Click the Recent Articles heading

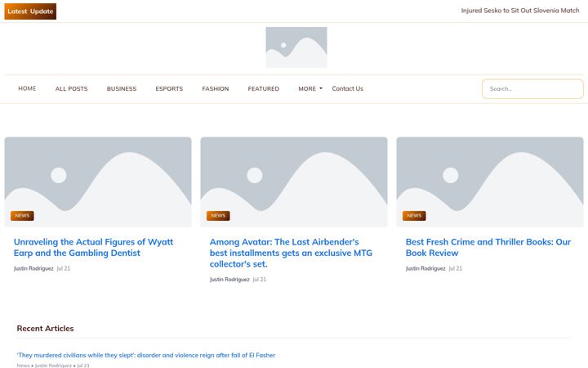tap(46, 329)
